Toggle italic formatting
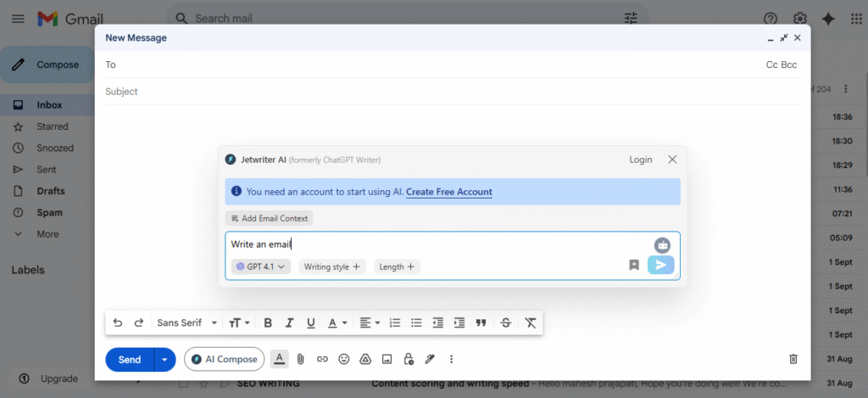868x398 pixels. pos(289,322)
